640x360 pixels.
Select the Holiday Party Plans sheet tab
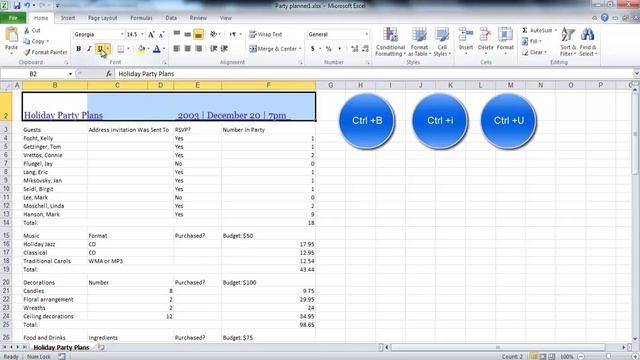61,347
